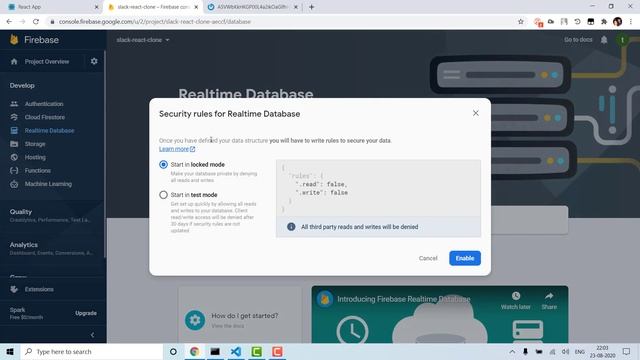Collapse the sidebar with chevron arrow

pos(93,335)
